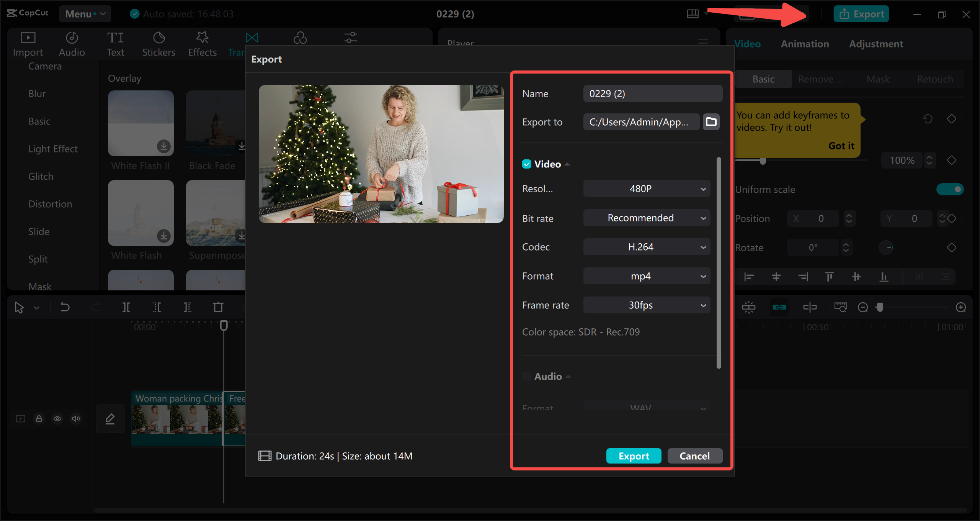
Task: Open the Audio panel
Action: [x=71, y=43]
